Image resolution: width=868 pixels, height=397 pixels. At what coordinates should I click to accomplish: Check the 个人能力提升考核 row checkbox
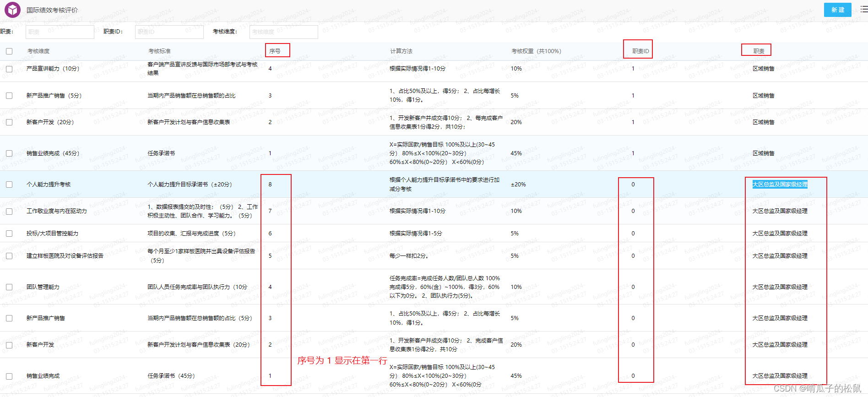pyautogui.click(x=9, y=185)
